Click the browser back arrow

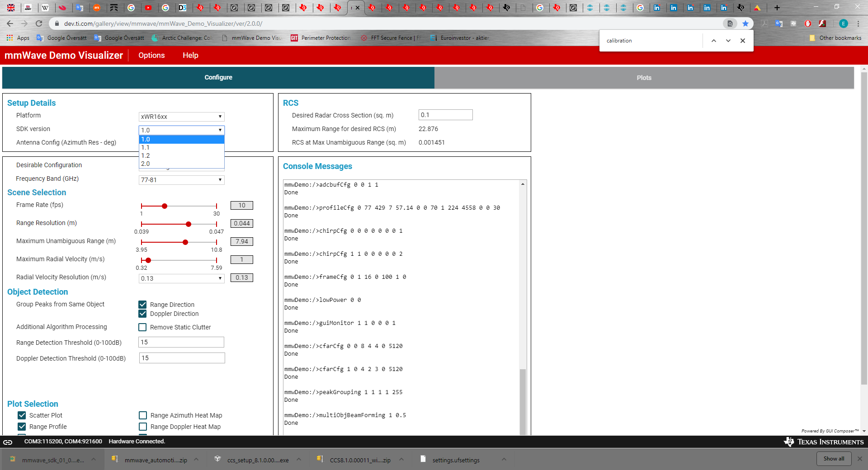coord(10,23)
